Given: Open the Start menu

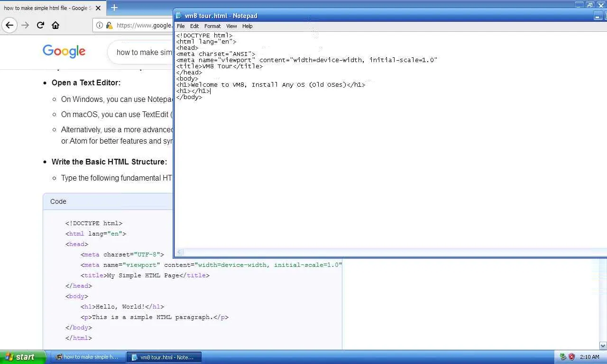Looking at the screenshot, I should (x=23, y=357).
